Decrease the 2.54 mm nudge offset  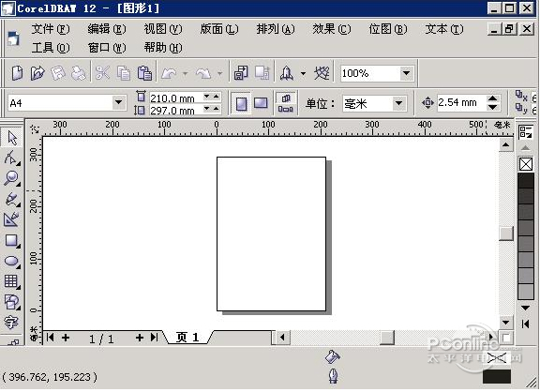pos(493,107)
